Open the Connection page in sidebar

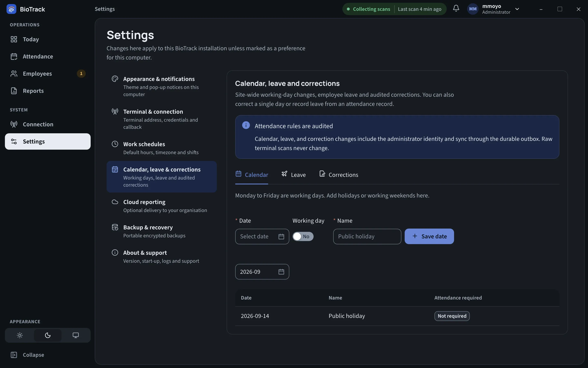click(48, 124)
